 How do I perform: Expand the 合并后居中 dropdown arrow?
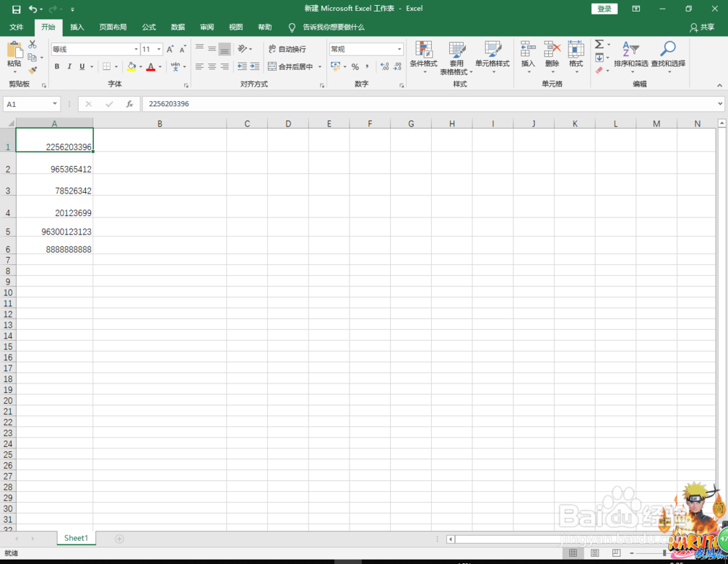point(320,67)
